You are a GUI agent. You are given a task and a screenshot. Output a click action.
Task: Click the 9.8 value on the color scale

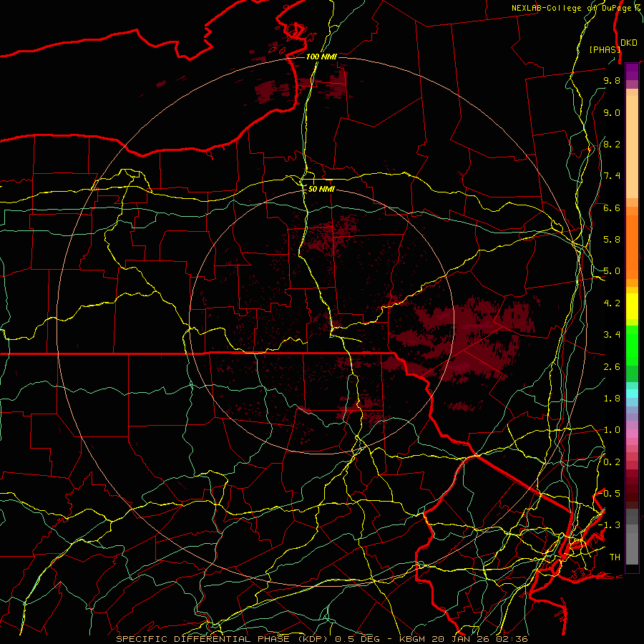[x=612, y=80]
